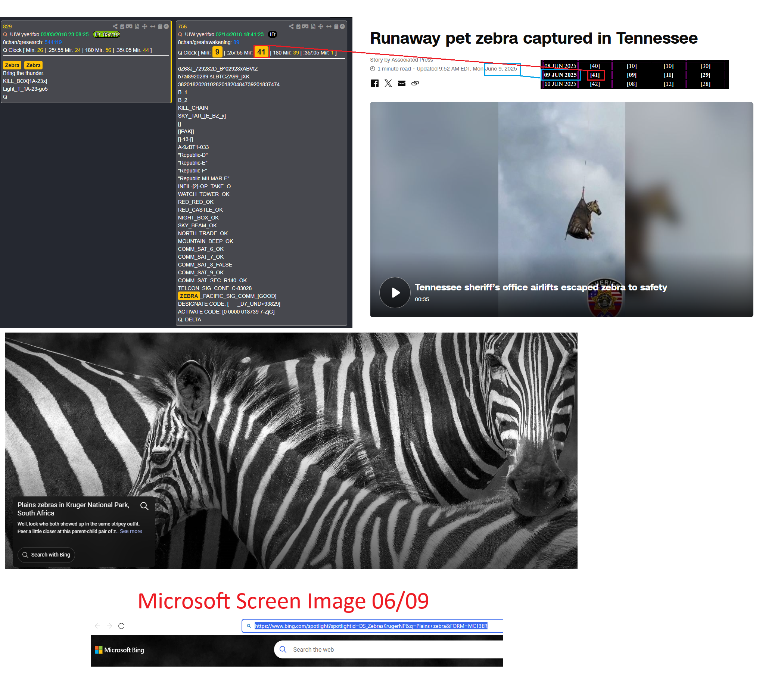Click the Microsoft Bing logo

click(120, 650)
